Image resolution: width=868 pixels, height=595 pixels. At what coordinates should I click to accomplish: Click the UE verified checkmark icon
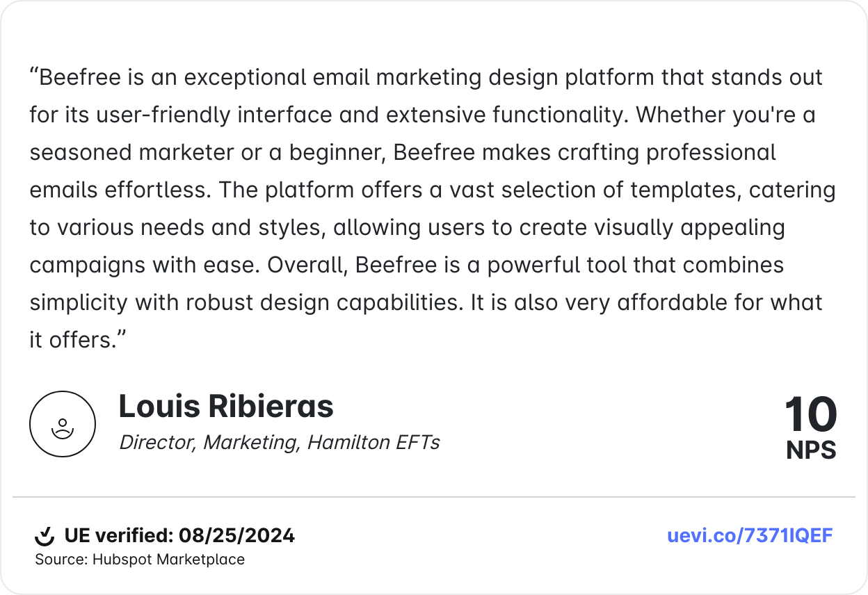pos(45,536)
